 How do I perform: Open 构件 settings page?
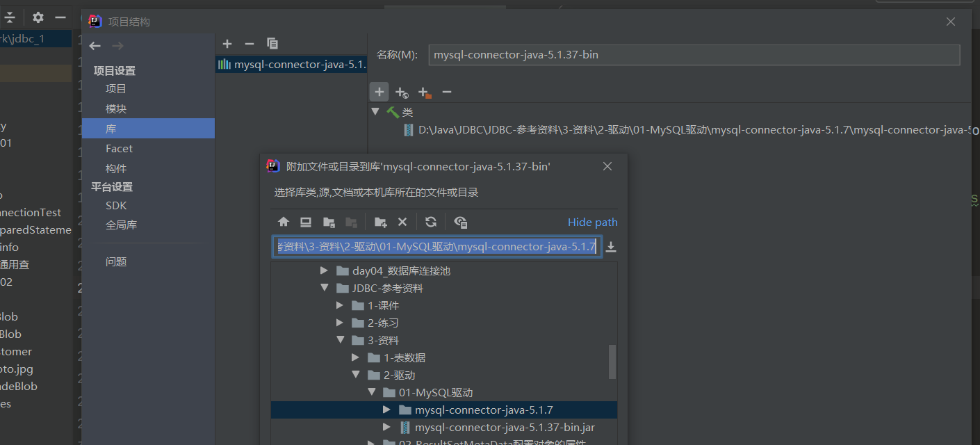pos(116,168)
